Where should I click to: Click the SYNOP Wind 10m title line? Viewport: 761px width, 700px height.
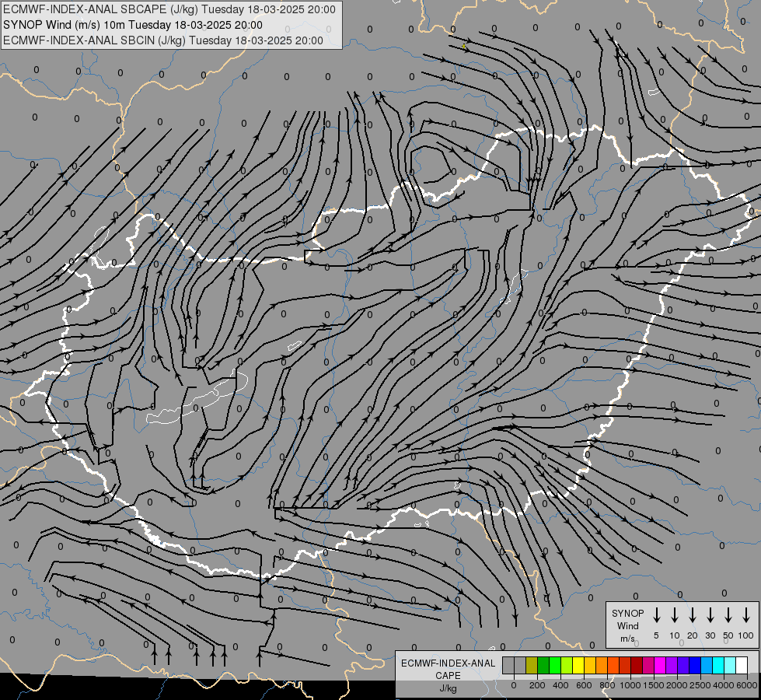tap(132, 25)
